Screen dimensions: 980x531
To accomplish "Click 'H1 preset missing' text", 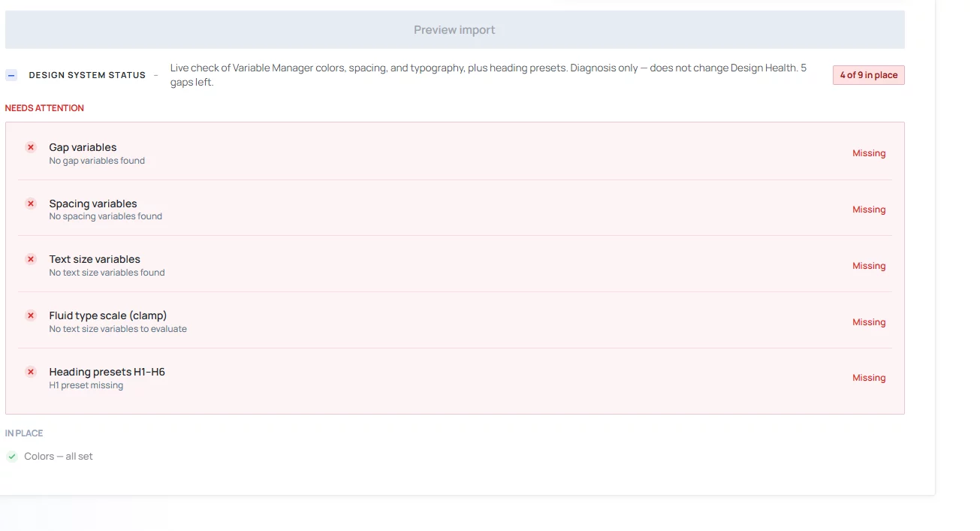I will (x=86, y=385).
